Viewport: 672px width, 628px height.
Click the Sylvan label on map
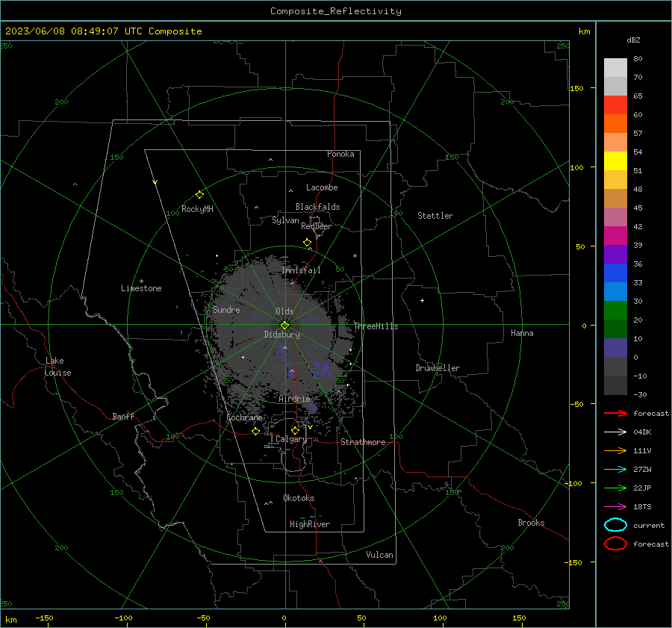[285, 220]
